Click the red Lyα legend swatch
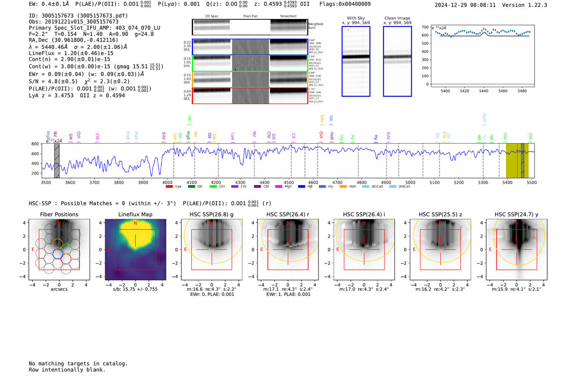This screenshot has width=576, height=392. 169,187
